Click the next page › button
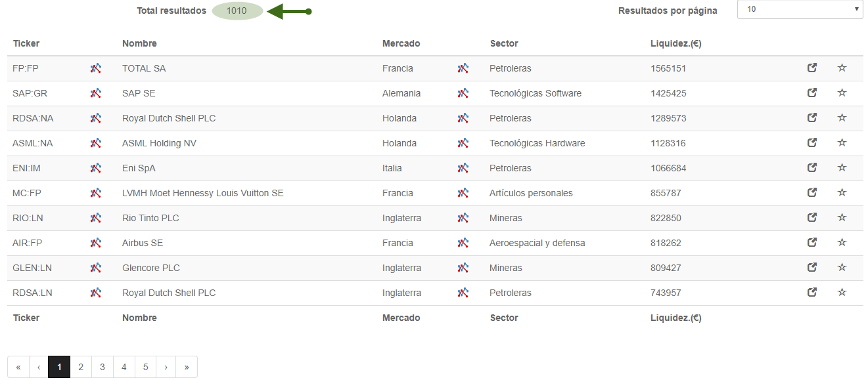Image resolution: width=868 pixels, height=380 pixels. (x=166, y=367)
